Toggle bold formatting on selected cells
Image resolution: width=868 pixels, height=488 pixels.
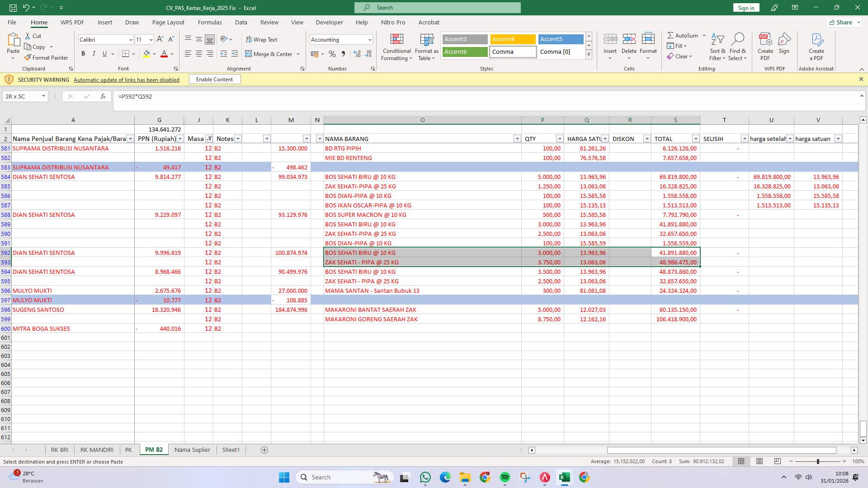[x=83, y=53]
